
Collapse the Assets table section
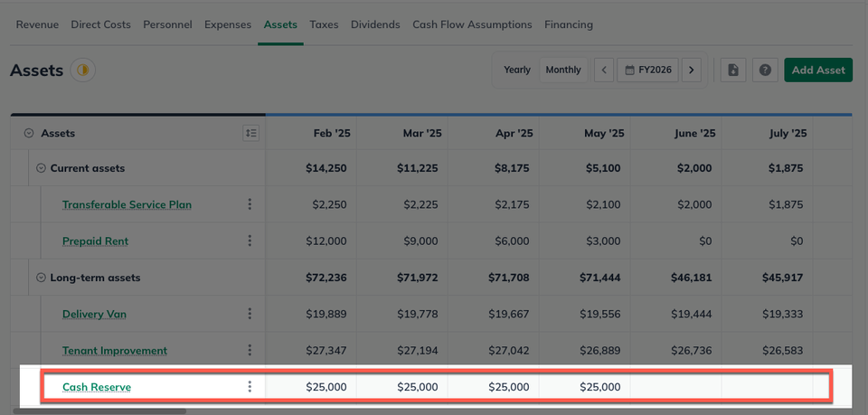pos(29,133)
